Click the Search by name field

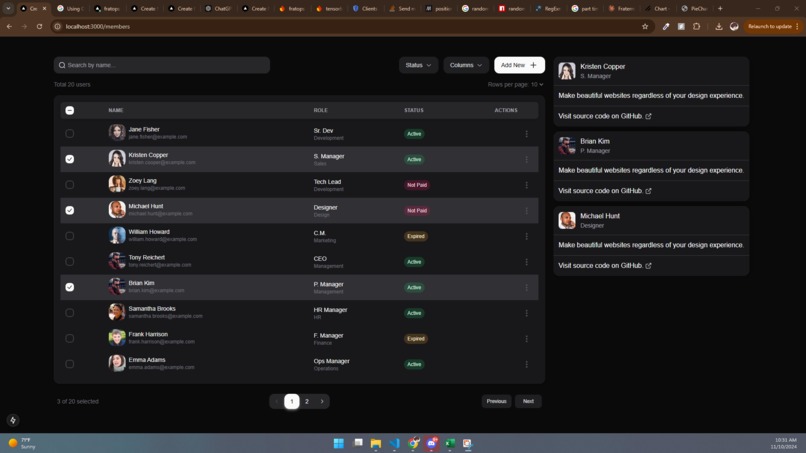[x=162, y=65]
